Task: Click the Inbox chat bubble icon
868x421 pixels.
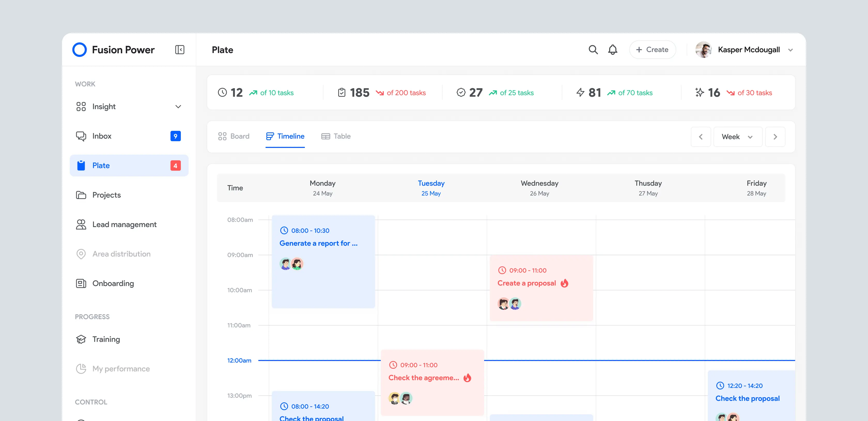Action: click(81, 136)
